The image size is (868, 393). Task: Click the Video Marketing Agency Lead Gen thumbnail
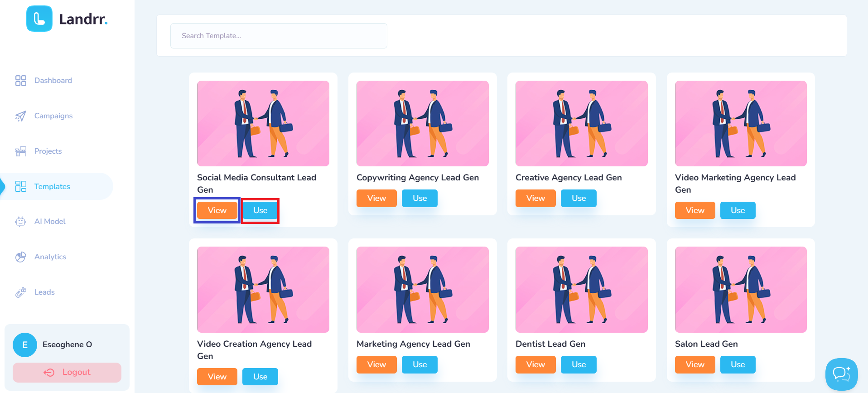click(x=741, y=123)
